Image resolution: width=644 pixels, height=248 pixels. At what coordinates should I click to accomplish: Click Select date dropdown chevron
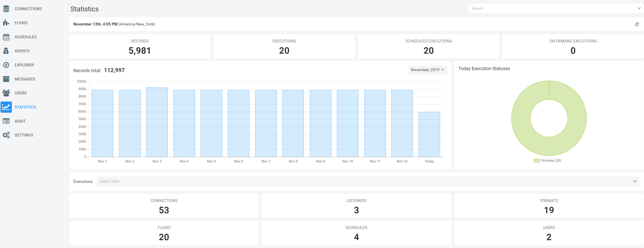coord(635,181)
